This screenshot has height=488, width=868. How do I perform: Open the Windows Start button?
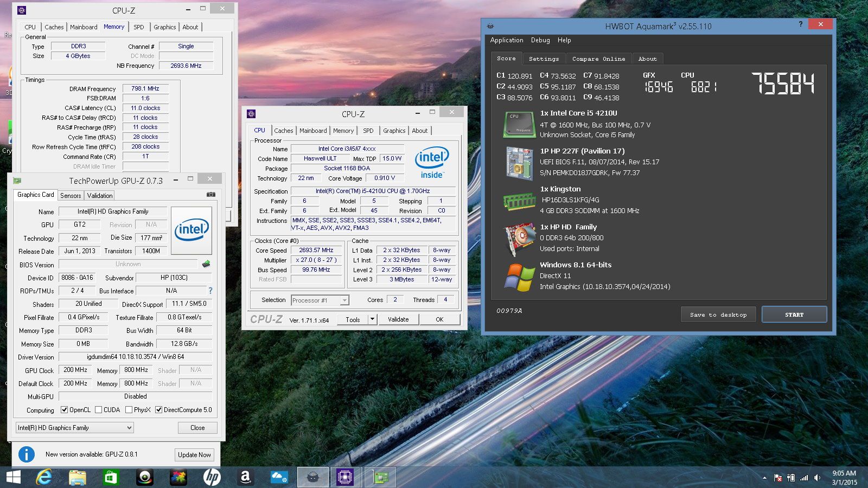[14, 477]
